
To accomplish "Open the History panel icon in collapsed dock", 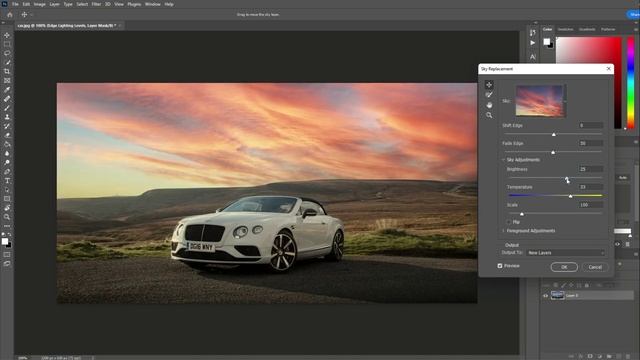I will (533, 32).
